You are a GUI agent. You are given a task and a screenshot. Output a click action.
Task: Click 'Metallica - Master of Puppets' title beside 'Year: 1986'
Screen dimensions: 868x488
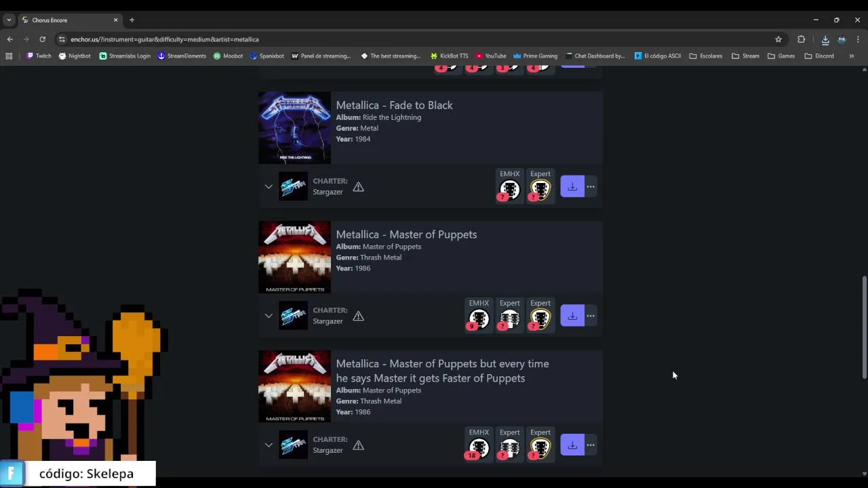[x=406, y=235]
